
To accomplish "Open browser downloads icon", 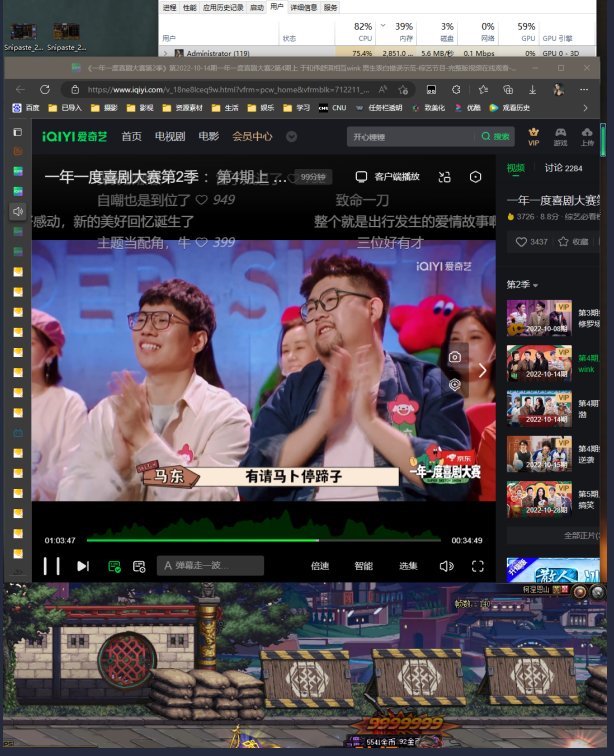I will (532, 90).
